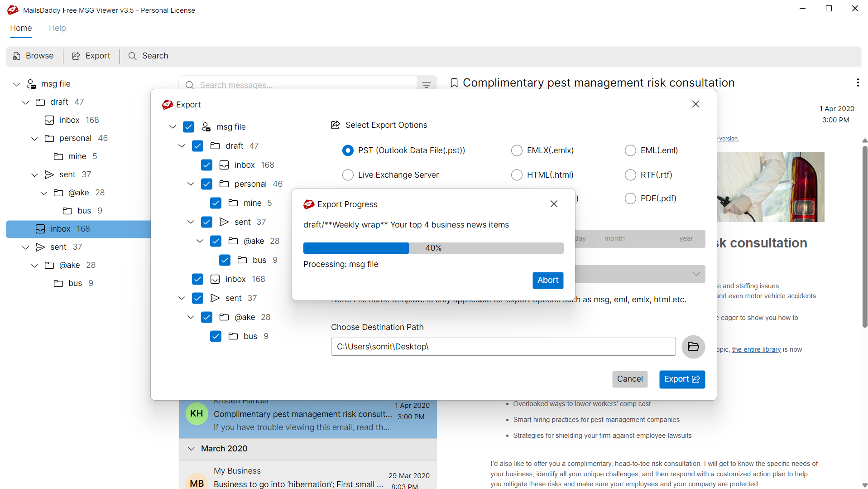This screenshot has height=489, width=868.
Task: Click the Select Export Options icon
Action: (336, 125)
